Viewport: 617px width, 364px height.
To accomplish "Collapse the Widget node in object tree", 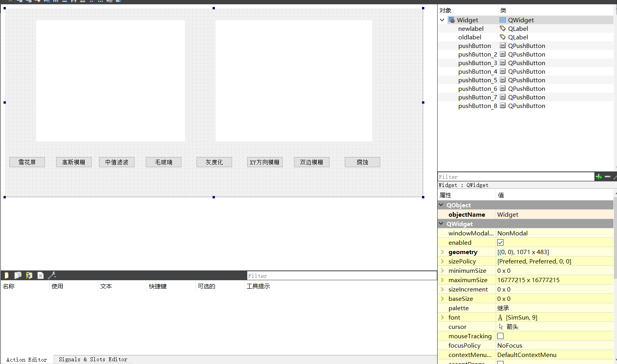I will 442,20.
